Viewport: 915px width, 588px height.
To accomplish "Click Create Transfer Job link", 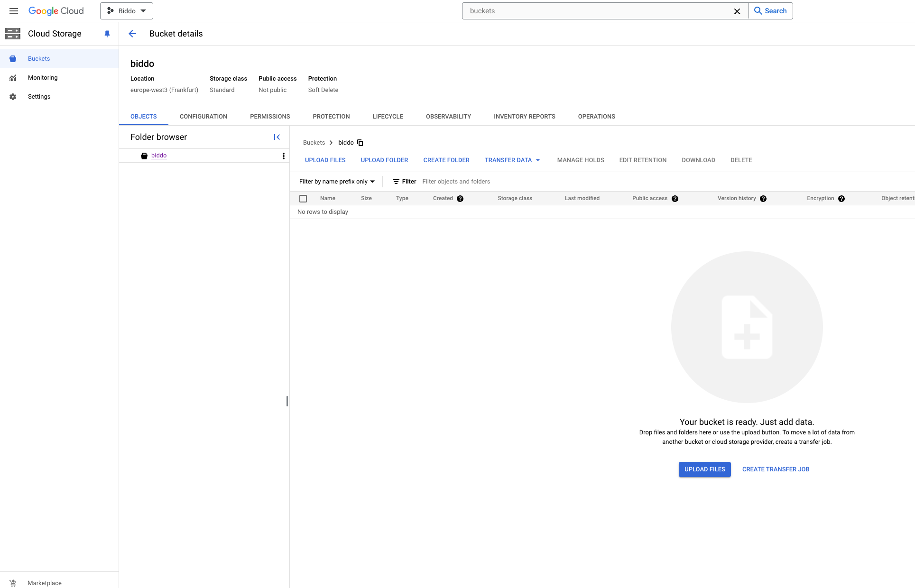I will [776, 469].
